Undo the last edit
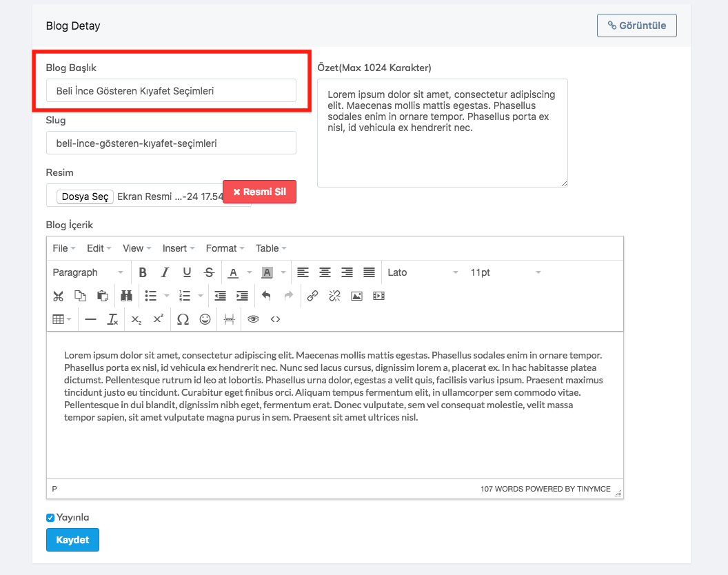Image resolution: width=728 pixels, height=575 pixels. (266, 296)
